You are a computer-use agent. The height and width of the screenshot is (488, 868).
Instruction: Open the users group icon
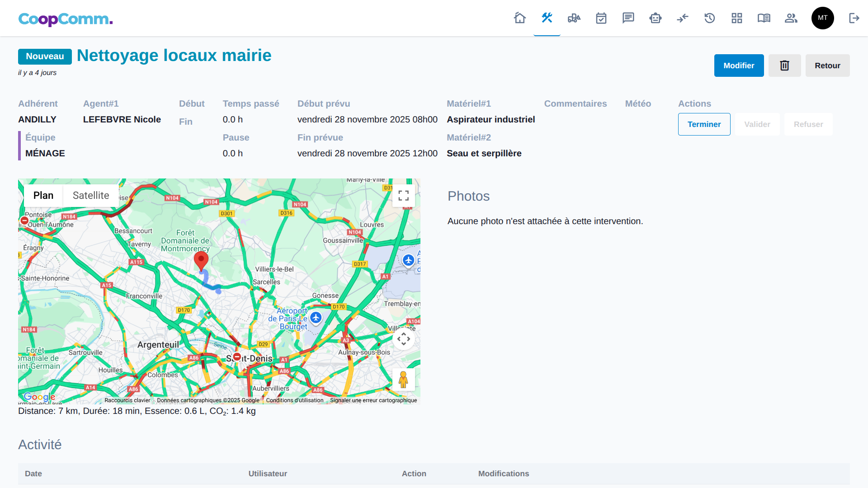tap(791, 18)
